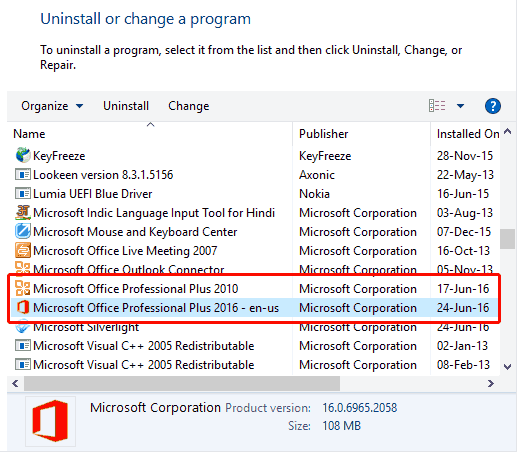Select Microsoft Office Professional Plus 2010 entry
The height and width of the screenshot is (452, 517).
tap(136, 289)
